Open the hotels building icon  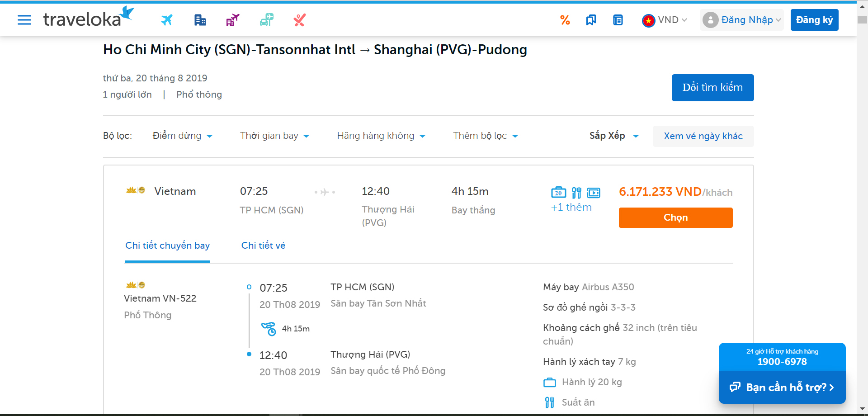200,20
